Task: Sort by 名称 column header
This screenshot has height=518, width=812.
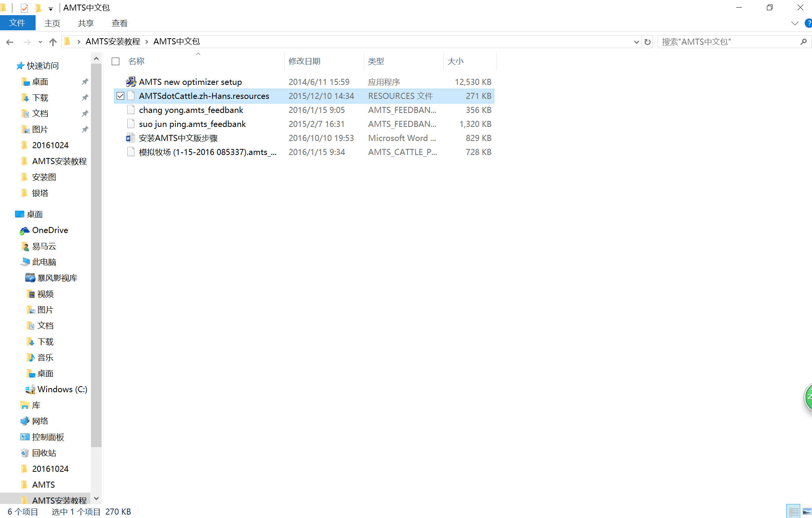Action: (x=136, y=61)
